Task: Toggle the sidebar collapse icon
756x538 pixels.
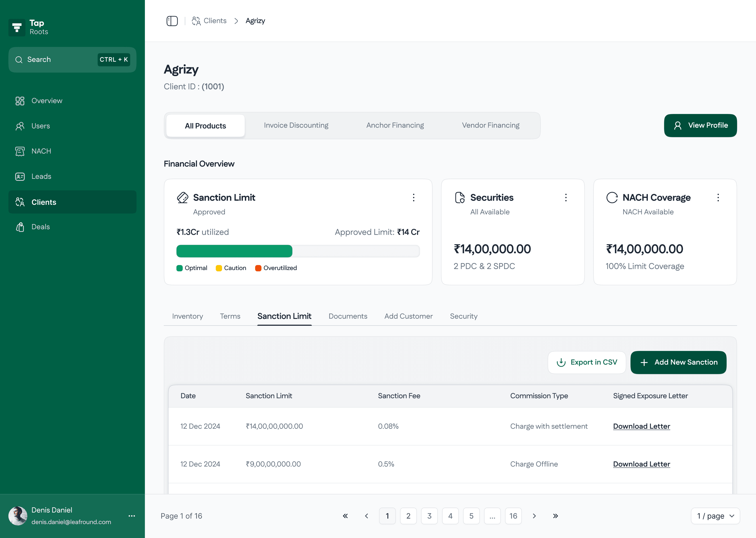Action: (172, 21)
